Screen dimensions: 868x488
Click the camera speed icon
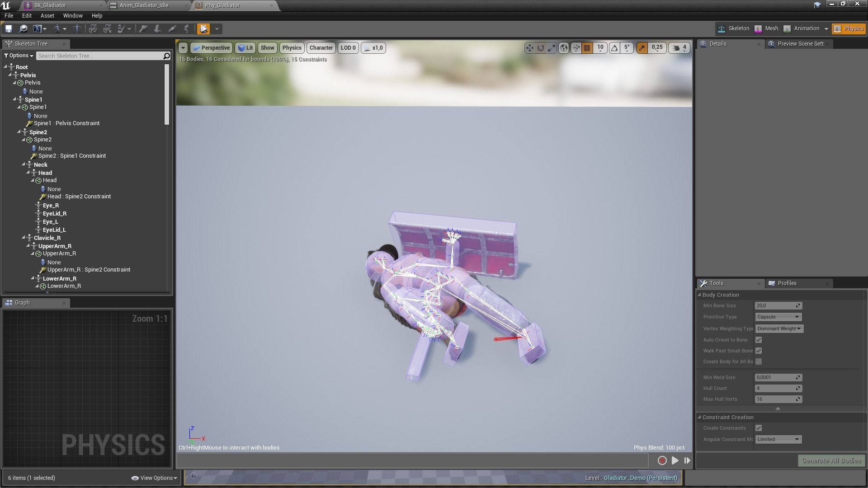[x=677, y=48]
